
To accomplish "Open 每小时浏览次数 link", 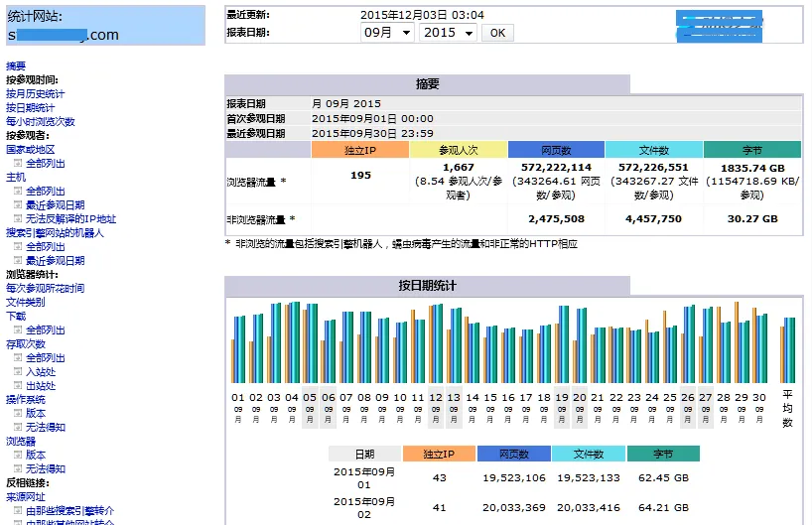I will click(41, 122).
